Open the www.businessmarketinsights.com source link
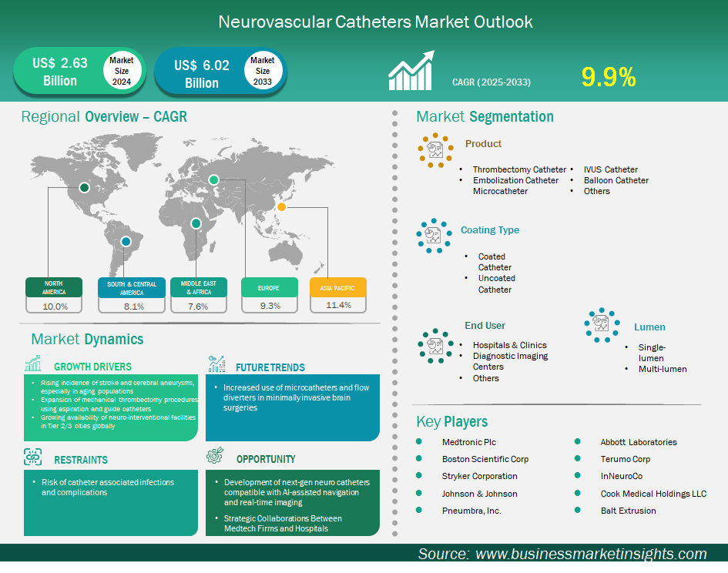 [591, 554]
